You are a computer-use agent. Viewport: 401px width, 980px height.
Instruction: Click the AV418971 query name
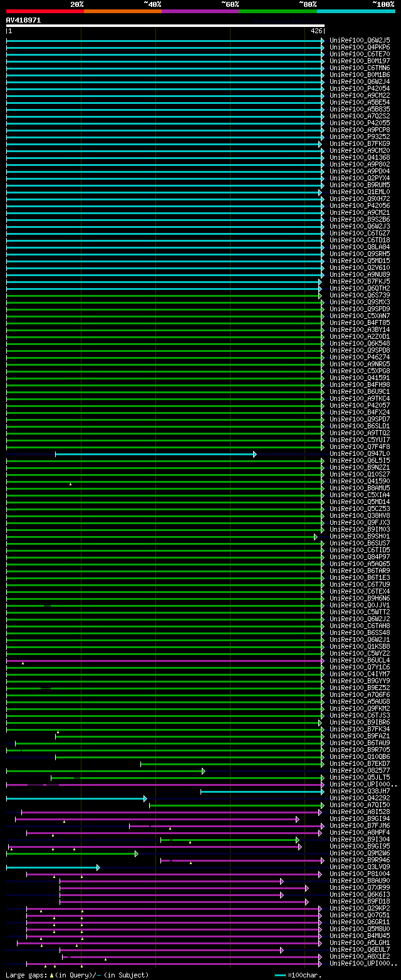click(x=24, y=20)
